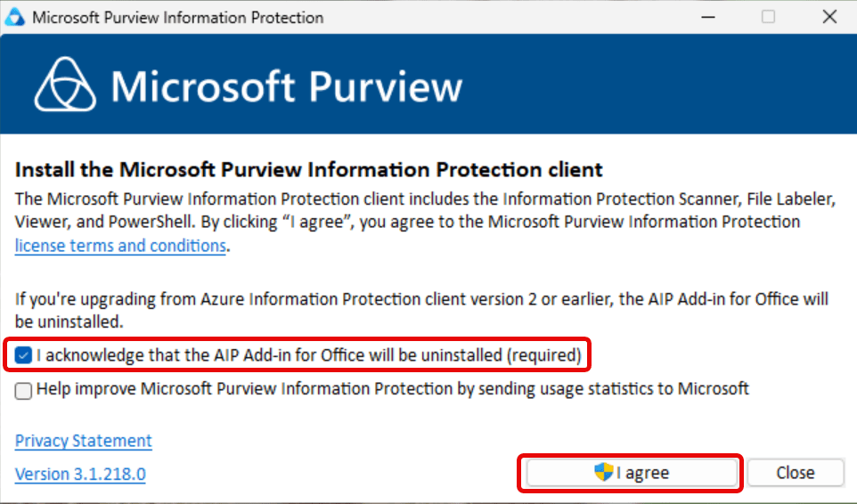Click the 'Microsoft Purview' banner title text
Viewport: 857px width, 504px height.
(287, 86)
